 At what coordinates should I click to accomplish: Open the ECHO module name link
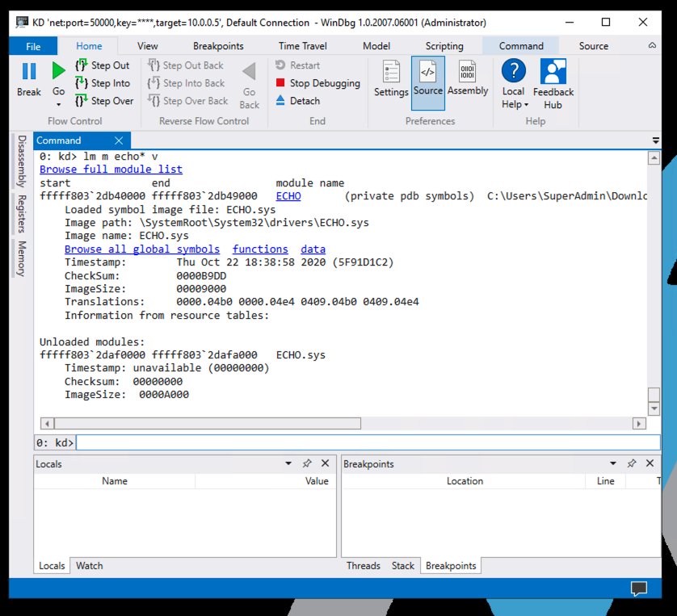pyautogui.click(x=288, y=196)
